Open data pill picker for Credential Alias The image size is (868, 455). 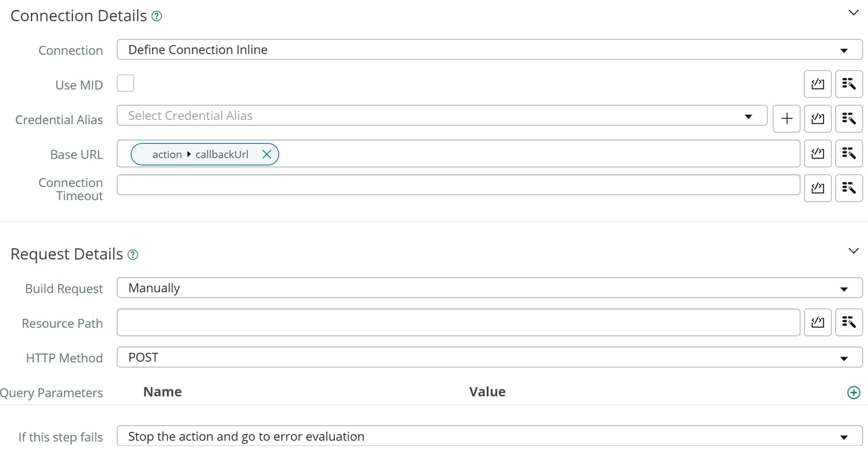tap(848, 119)
